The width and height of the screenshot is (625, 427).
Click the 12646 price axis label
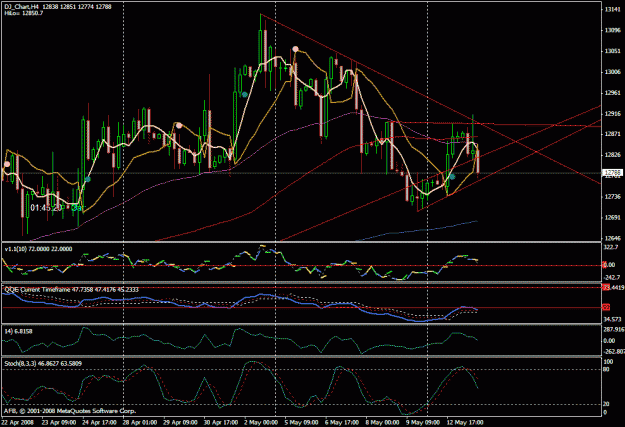click(612, 238)
